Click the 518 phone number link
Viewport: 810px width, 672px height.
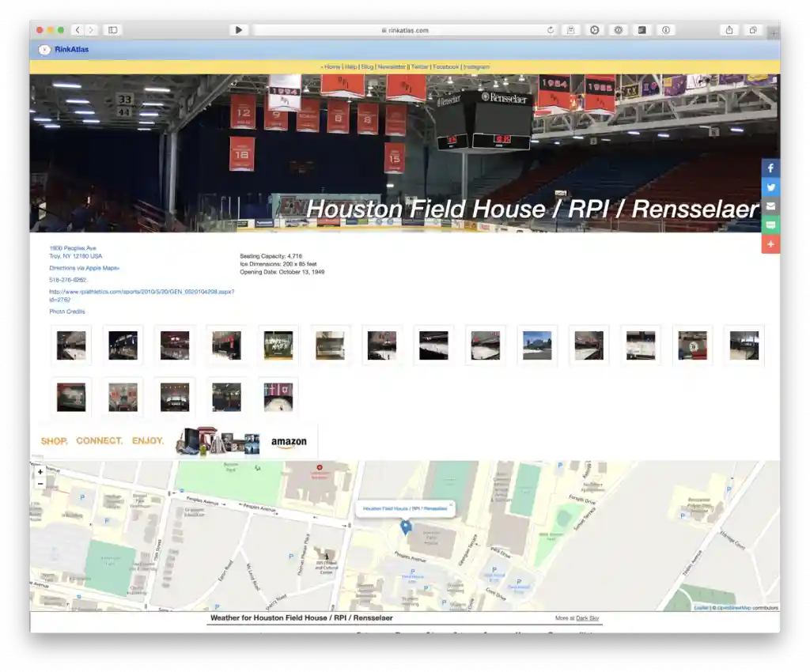(68, 280)
